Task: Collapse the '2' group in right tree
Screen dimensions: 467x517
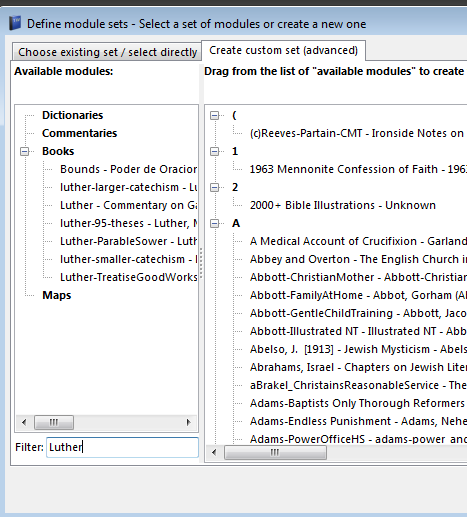Action: (x=214, y=187)
